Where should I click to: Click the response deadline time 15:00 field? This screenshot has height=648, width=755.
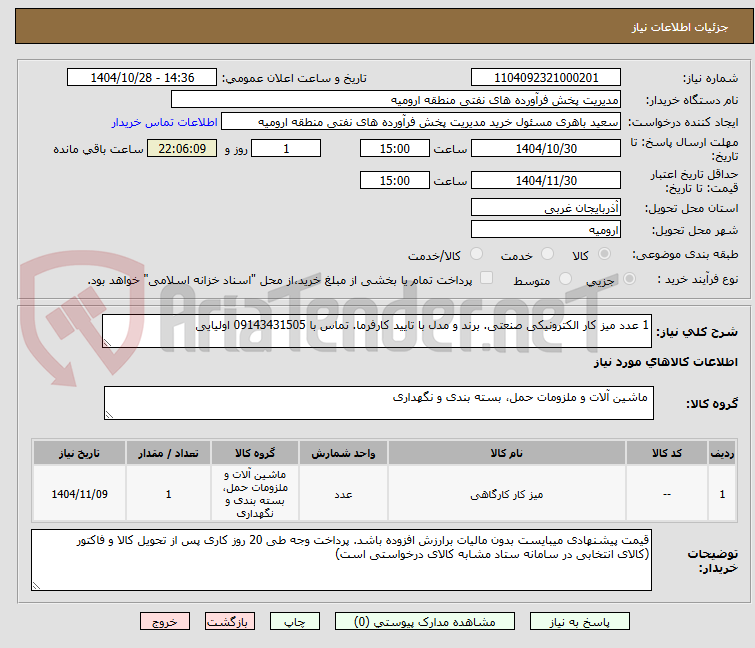[x=394, y=148]
